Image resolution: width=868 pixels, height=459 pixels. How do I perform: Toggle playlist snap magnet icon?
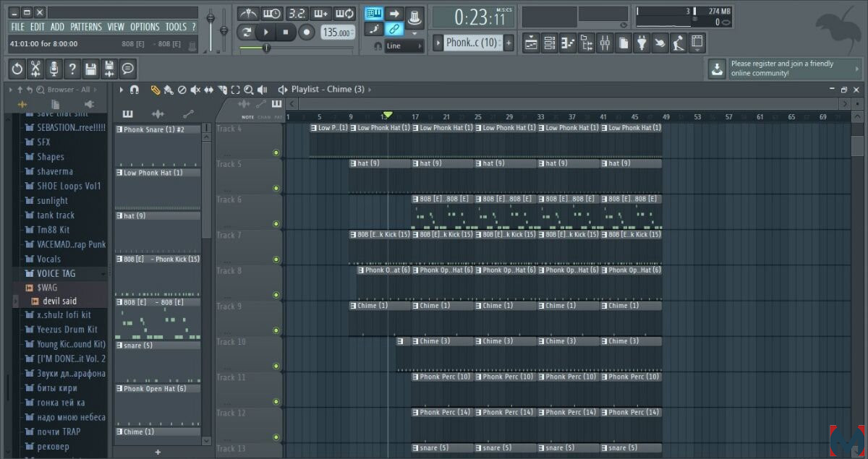[134, 90]
